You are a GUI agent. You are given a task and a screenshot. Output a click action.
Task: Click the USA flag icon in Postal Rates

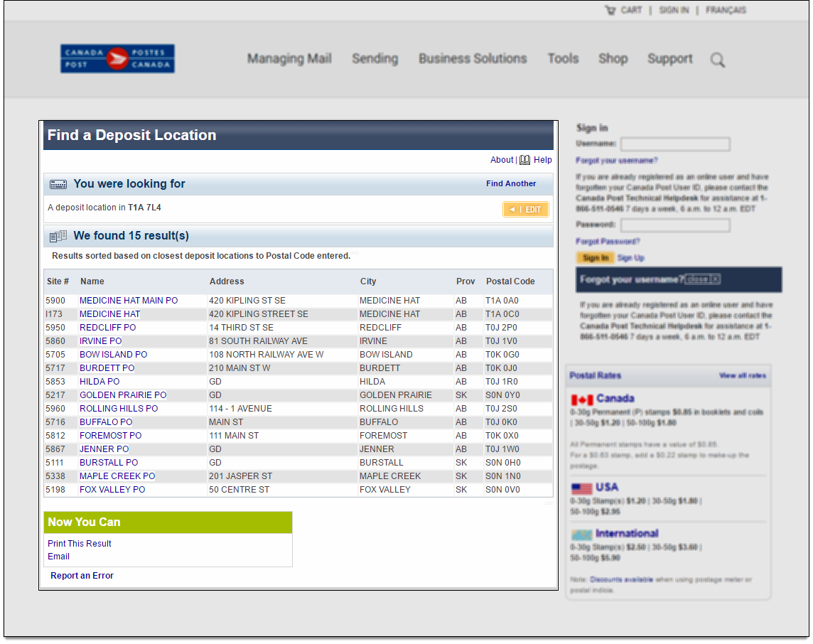pos(581,488)
